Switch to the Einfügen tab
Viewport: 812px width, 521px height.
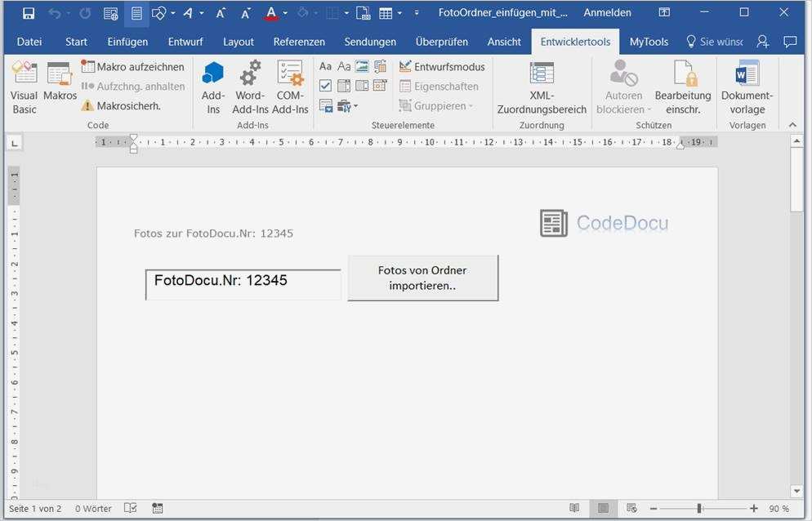(127, 42)
